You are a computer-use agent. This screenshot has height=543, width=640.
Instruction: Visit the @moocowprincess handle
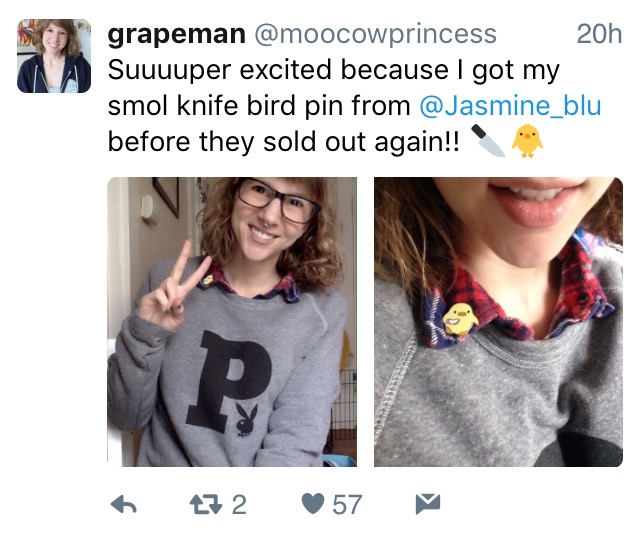(x=376, y=34)
